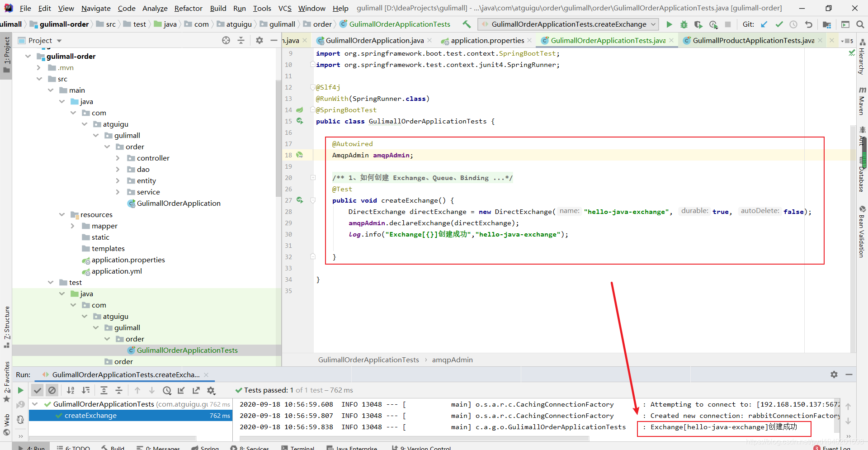
Task: Click the Search Everywhere magnifier icon
Action: pos(860,24)
